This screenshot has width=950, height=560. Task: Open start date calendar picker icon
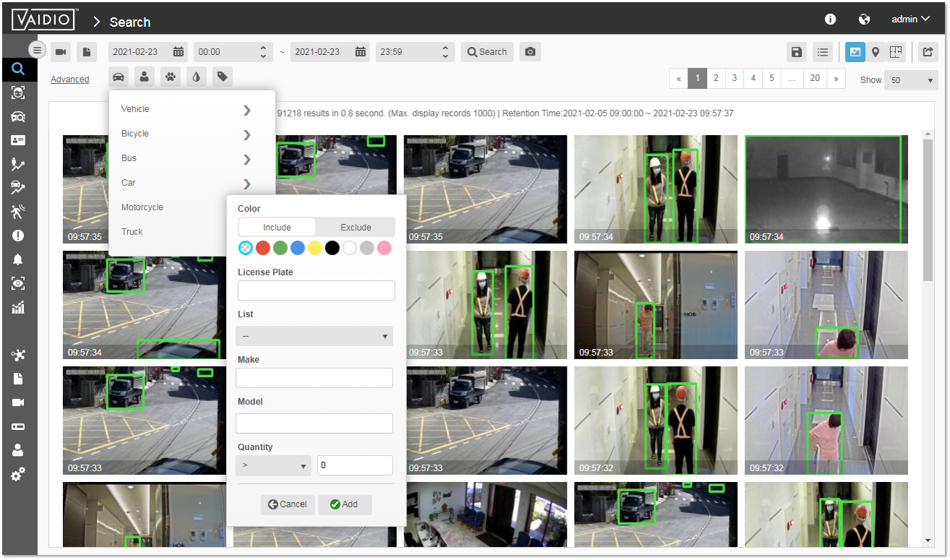point(179,52)
